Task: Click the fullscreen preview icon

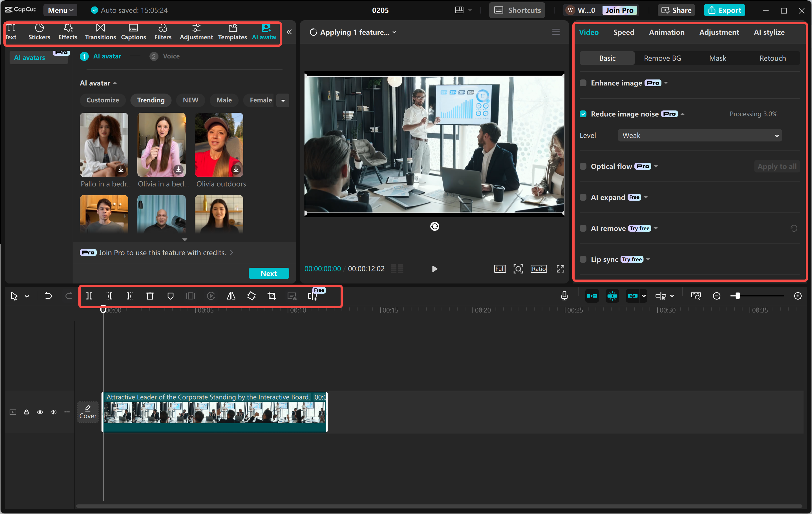Action: [560, 269]
